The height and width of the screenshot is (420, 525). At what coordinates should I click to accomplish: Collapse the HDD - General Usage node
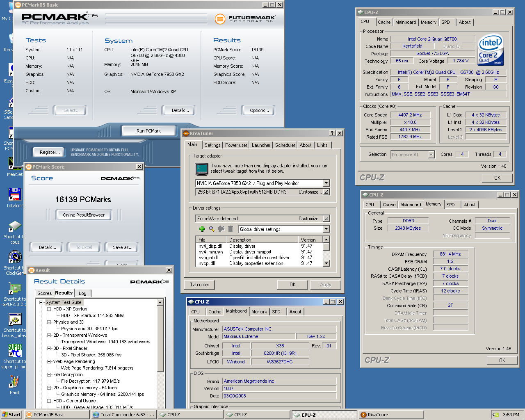[x=49, y=401]
